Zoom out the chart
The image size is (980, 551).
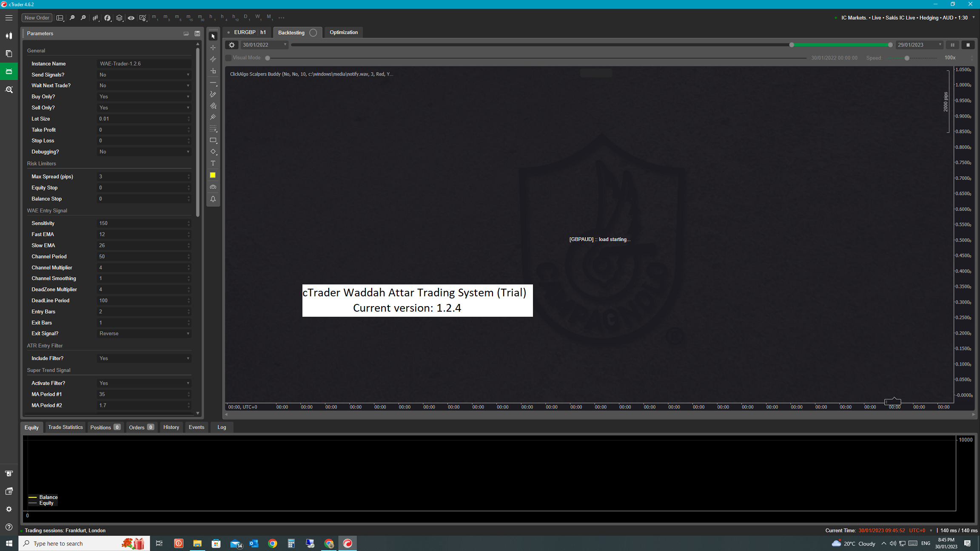pos(72,18)
